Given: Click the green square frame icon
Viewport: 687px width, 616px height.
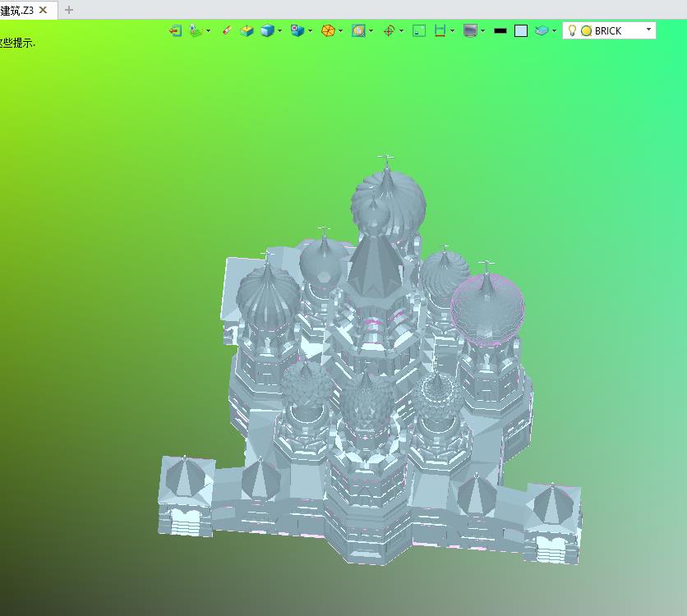Looking at the screenshot, I should (x=419, y=30).
